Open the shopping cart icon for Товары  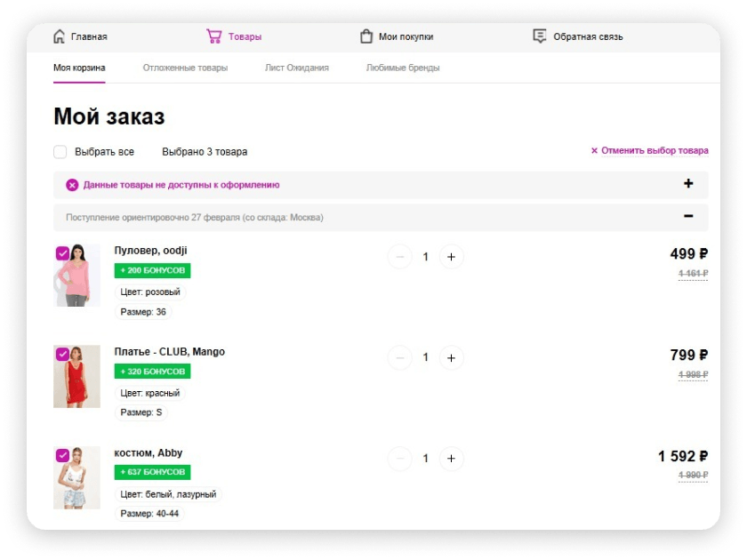(x=213, y=36)
